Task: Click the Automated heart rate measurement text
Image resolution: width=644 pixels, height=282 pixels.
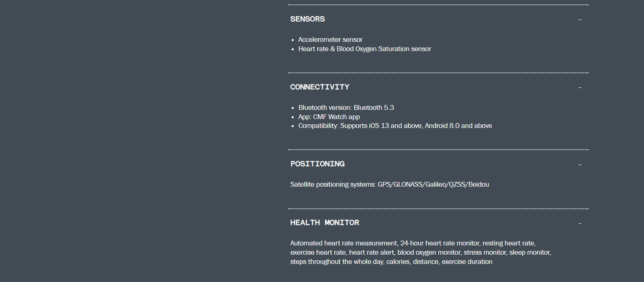Action: 344,243
